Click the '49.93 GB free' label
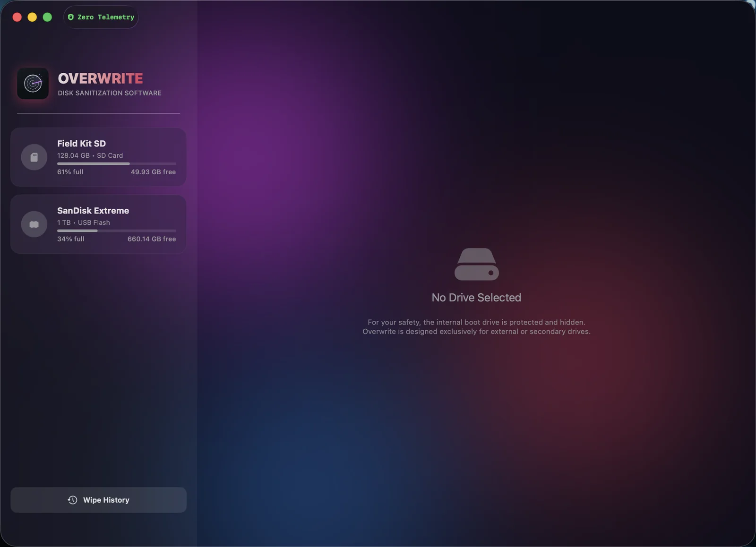756x547 pixels. [153, 172]
